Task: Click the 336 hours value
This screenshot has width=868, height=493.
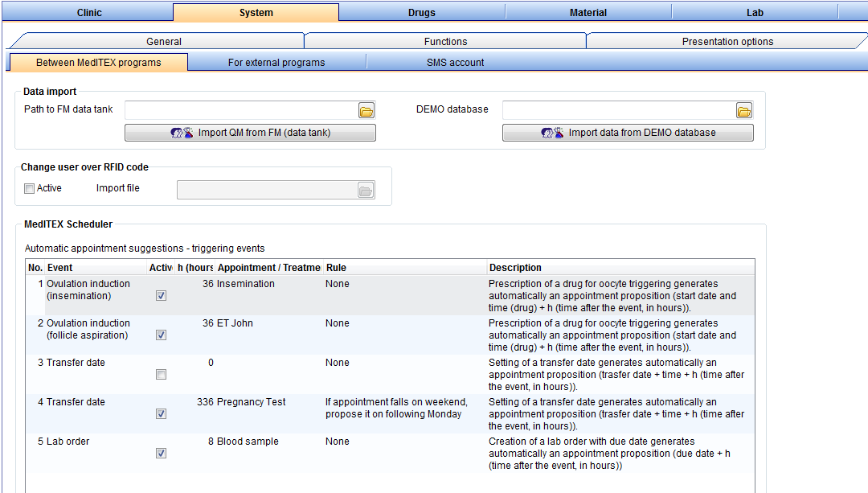Action: [205, 401]
